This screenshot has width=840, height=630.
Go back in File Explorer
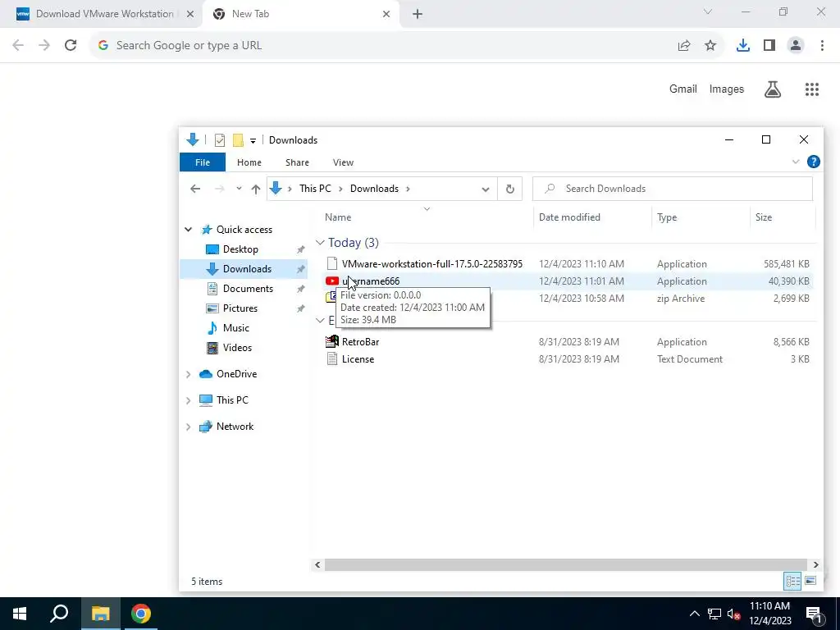click(195, 189)
